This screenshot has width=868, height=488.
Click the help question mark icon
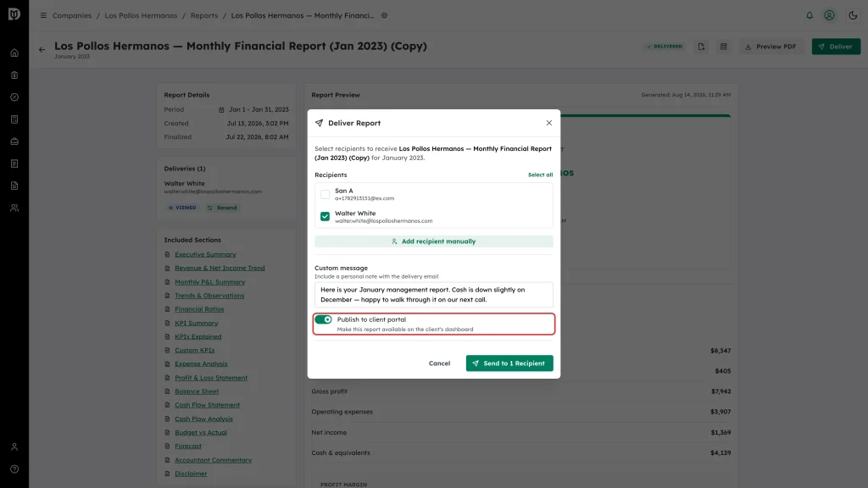(14, 469)
